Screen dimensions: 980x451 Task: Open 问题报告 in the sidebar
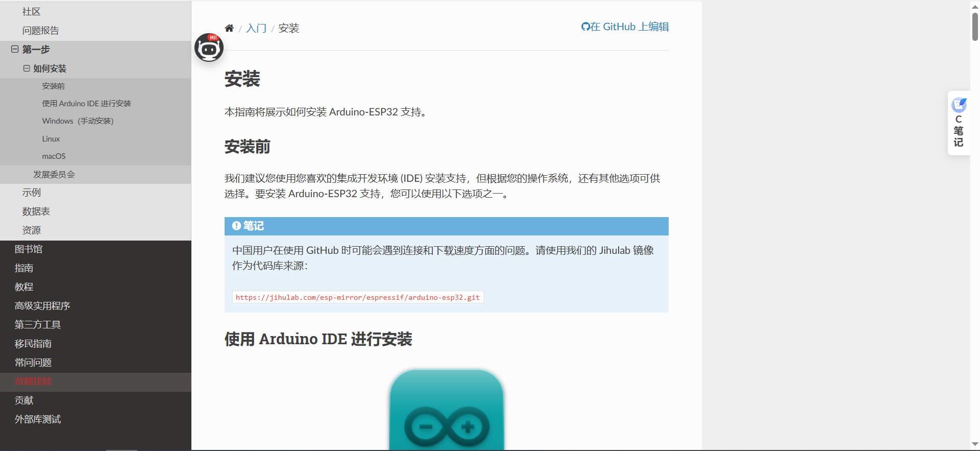40,30
